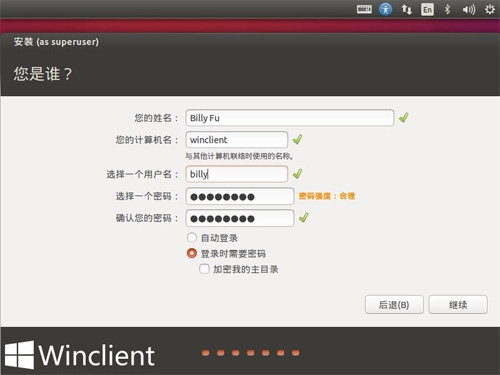
Task: Click the 继续 continue button
Action: [458, 304]
